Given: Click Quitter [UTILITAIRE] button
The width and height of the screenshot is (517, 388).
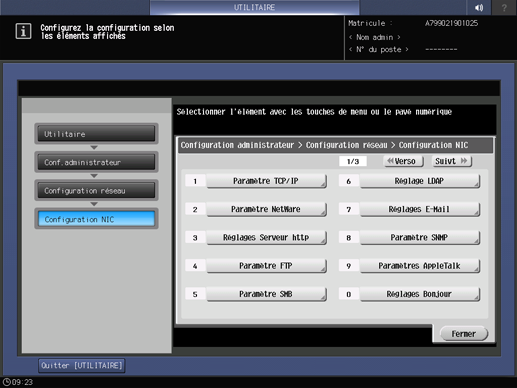Looking at the screenshot, I should [82, 366].
